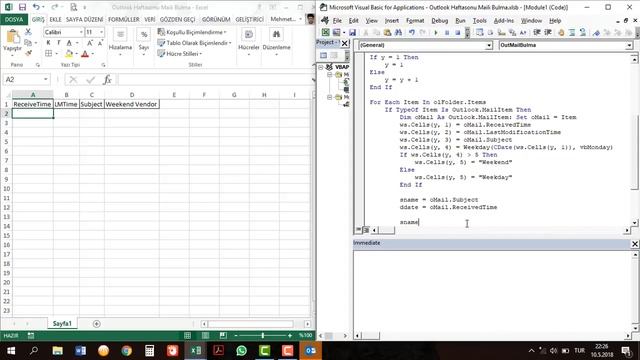Click the Toggle Breakpoint hand icon
The image size is (640, 360).
tap(561, 32)
